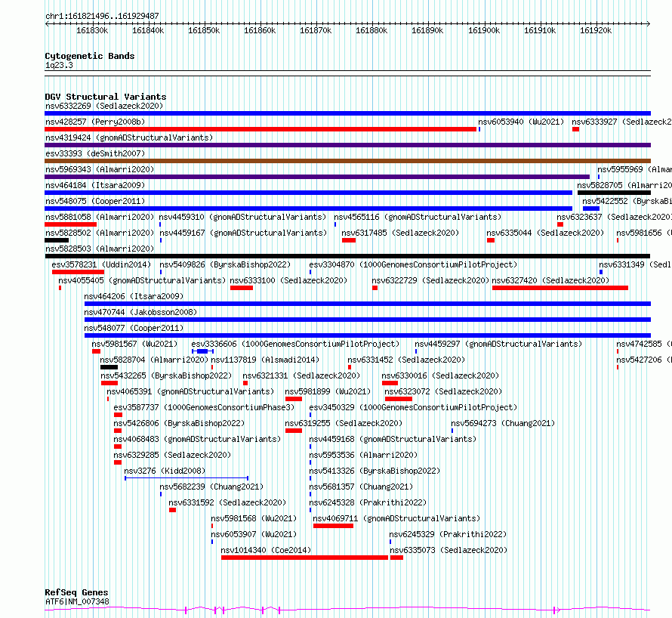
Task: Click nsv6330016 (Sedlazeck2020) label
Action: [440, 375]
